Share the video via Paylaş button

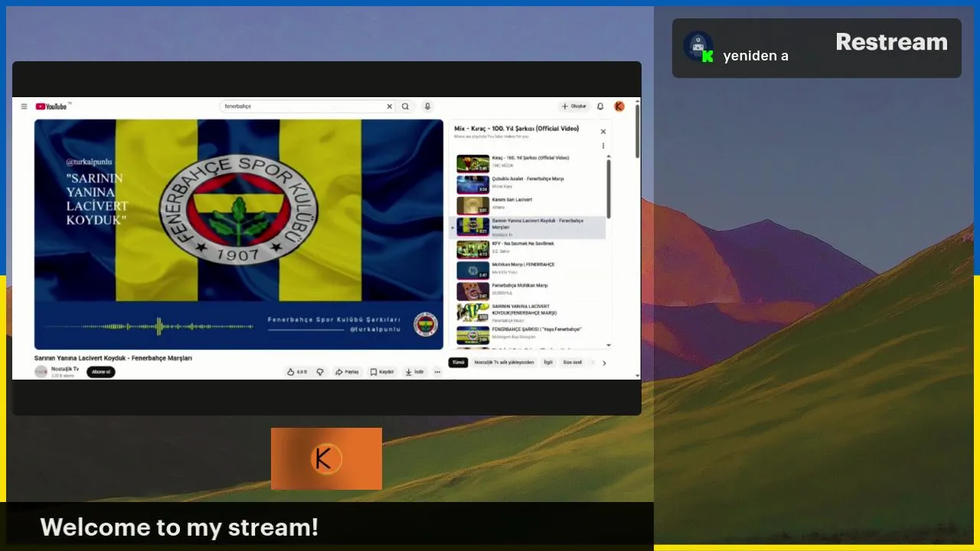click(x=347, y=372)
